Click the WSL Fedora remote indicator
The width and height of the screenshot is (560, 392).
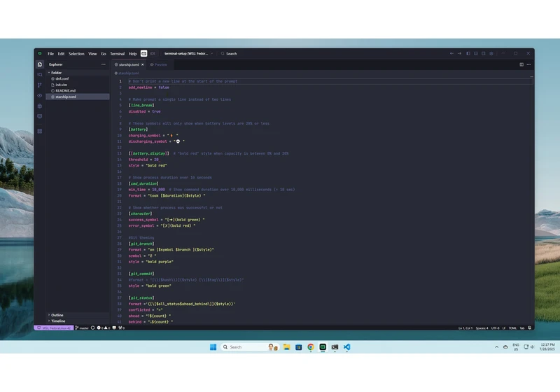pos(54,328)
